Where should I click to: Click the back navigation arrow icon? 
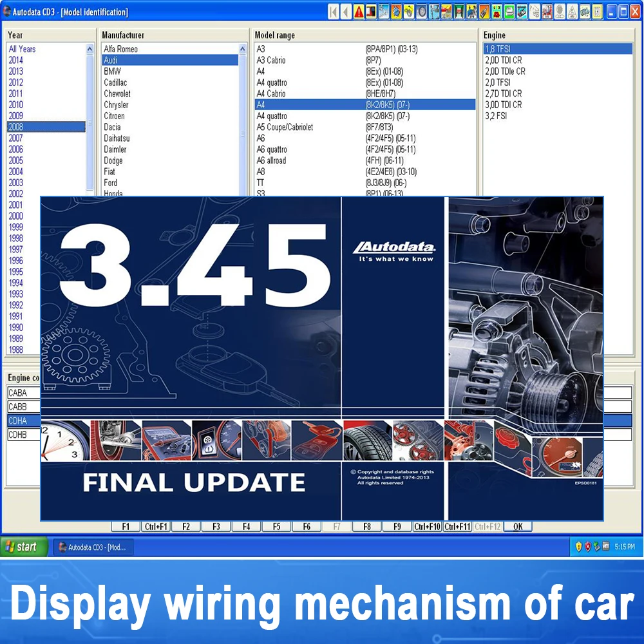pyautogui.click(x=345, y=11)
